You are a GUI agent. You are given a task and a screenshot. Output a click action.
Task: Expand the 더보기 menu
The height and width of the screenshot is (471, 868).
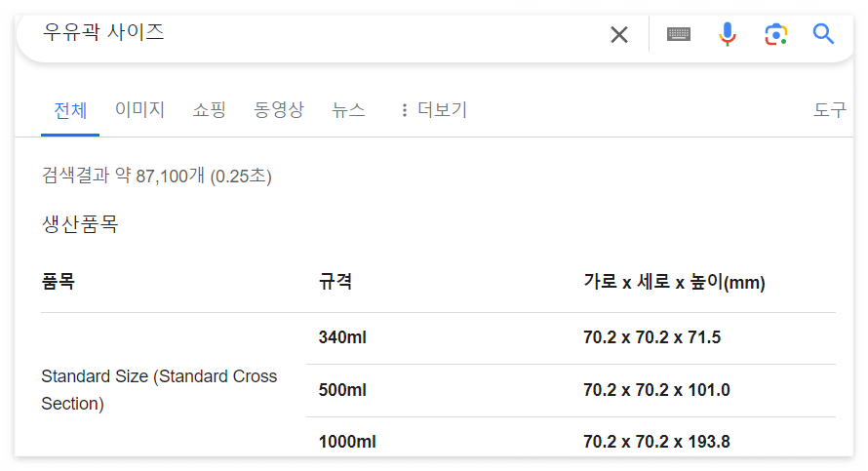[x=435, y=109]
